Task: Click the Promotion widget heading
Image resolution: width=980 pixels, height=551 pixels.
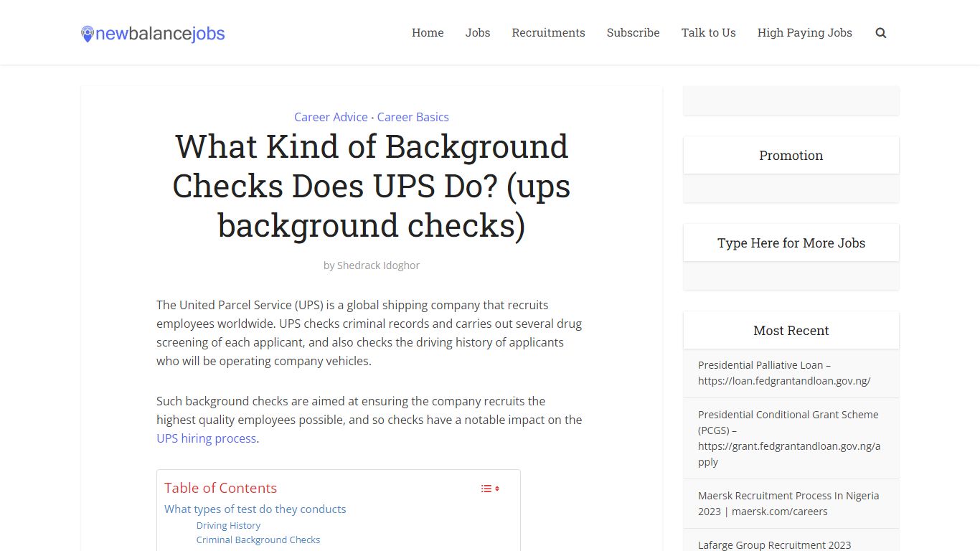Action: [x=791, y=156]
